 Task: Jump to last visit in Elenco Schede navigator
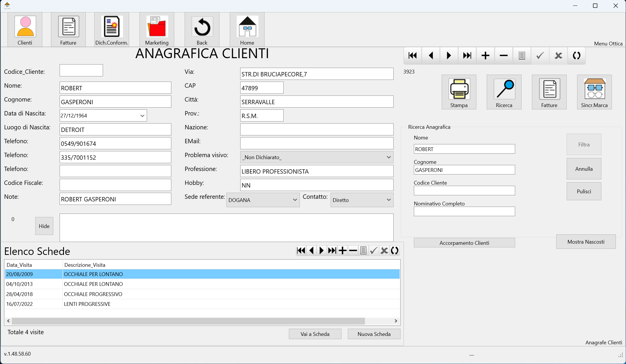point(332,250)
